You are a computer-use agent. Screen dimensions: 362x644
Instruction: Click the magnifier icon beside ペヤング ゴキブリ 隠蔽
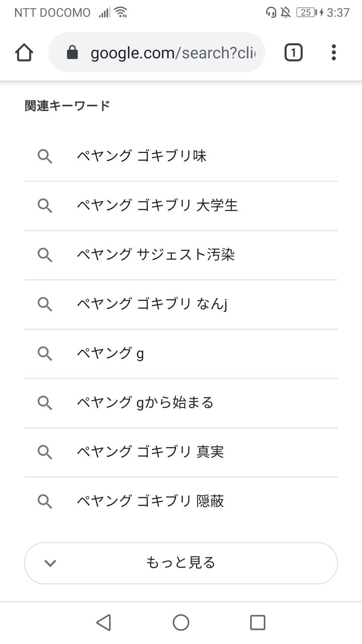coord(45,501)
